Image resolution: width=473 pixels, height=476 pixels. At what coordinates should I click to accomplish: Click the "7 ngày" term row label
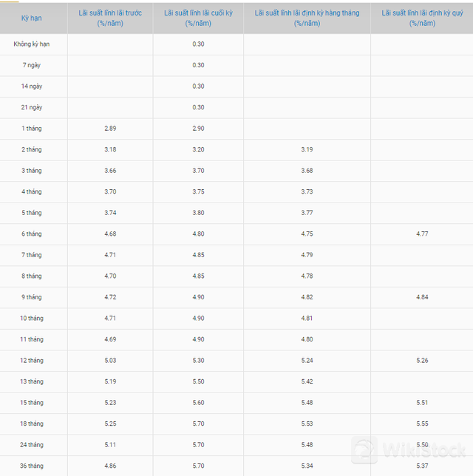click(x=32, y=65)
